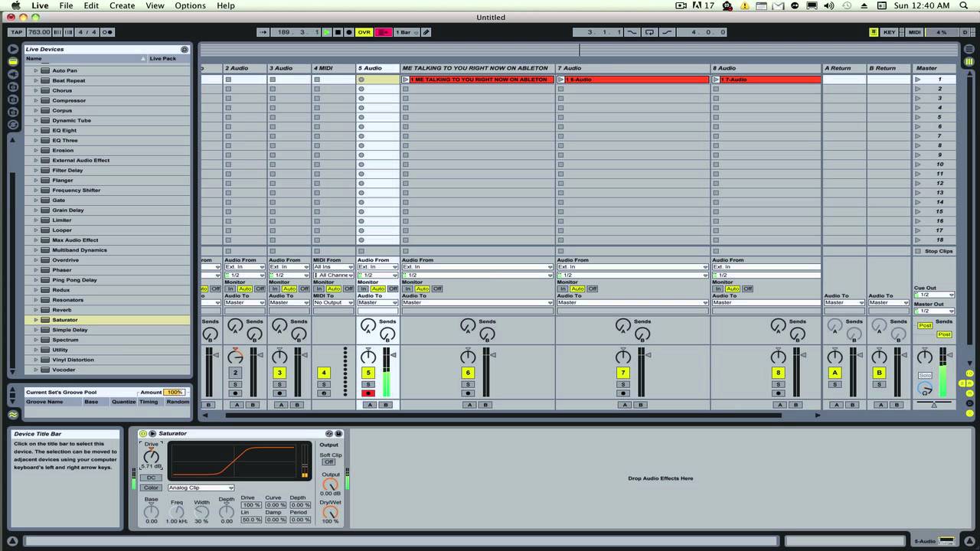Open the Apple menu
Viewport: 980px width, 551px height.
pos(15,5)
